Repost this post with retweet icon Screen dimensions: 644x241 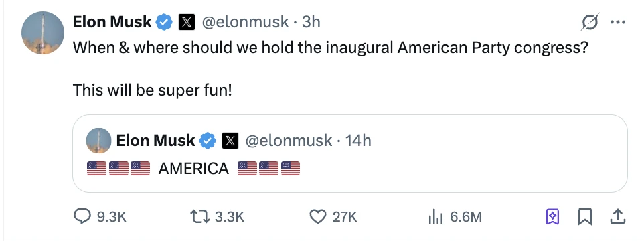tap(199, 216)
